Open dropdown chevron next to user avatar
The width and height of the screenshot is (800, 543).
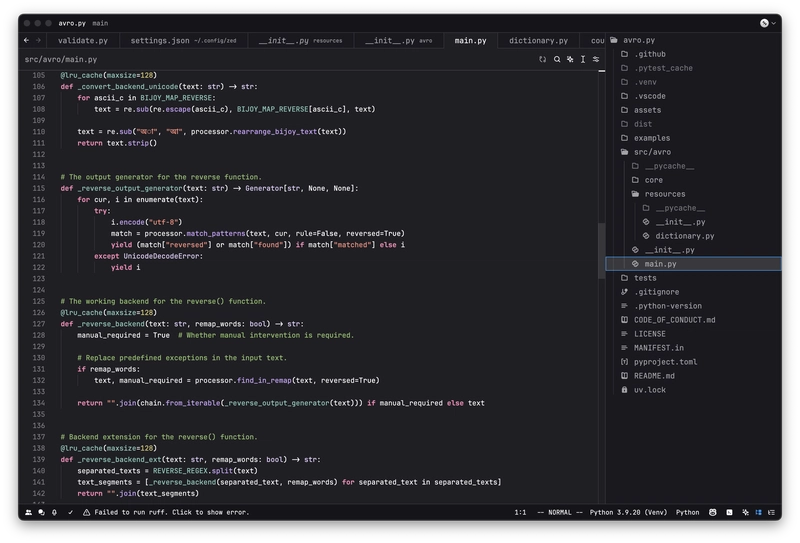[773, 23]
